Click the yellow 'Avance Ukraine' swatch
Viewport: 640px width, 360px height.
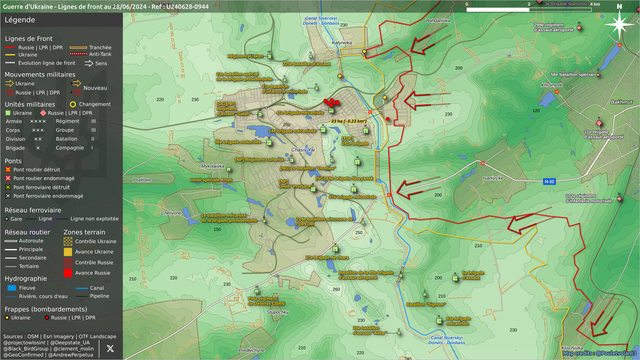click(68, 252)
